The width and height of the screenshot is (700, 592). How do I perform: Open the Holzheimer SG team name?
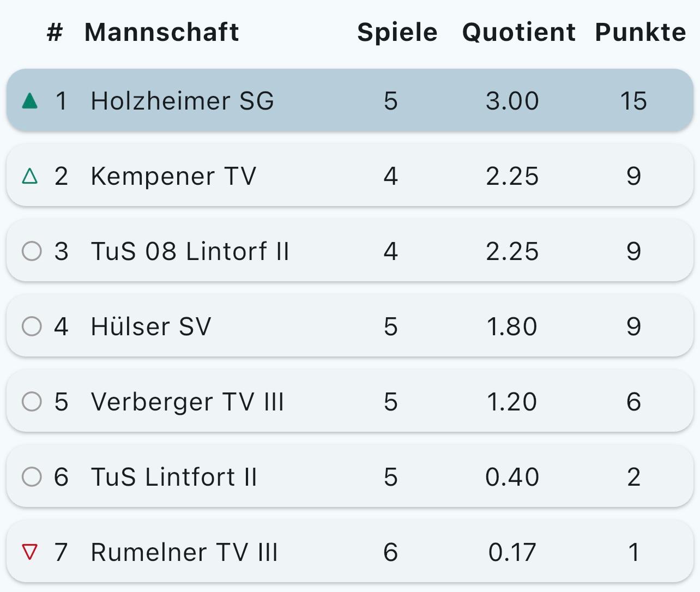[182, 101]
